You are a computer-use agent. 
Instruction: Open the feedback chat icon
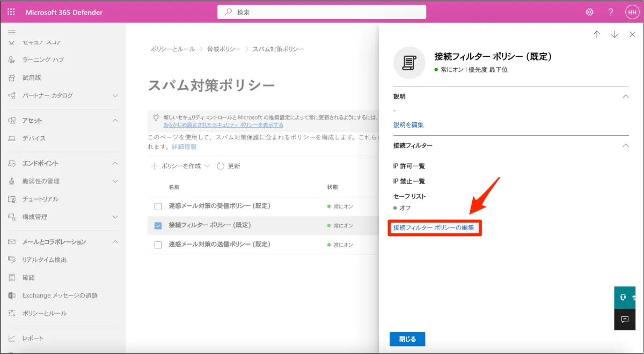point(624,319)
